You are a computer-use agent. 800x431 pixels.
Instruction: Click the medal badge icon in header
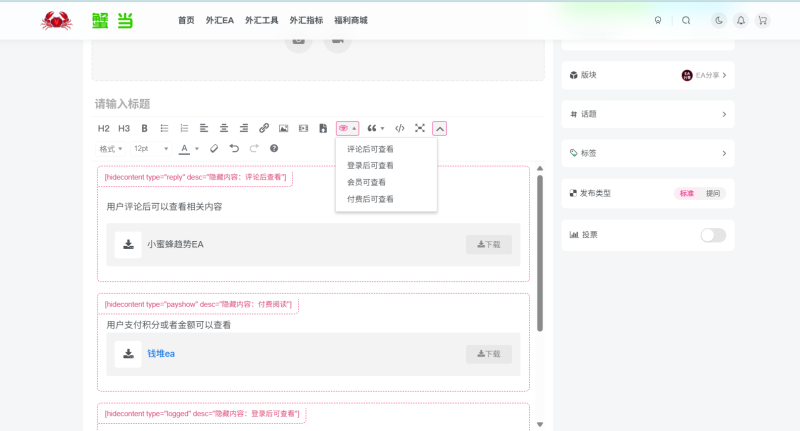(x=658, y=20)
